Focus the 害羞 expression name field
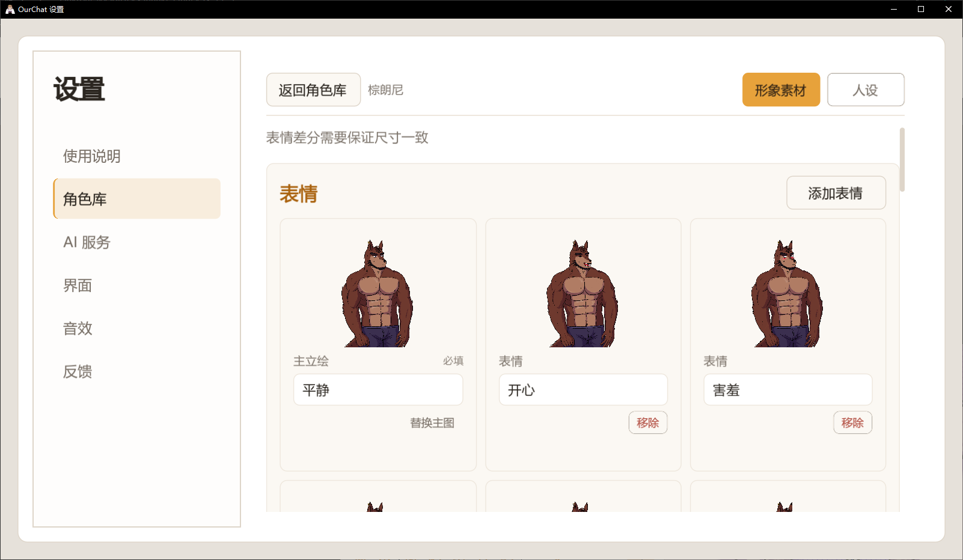Screen dimensions: 963x560 pyautogui.click(x=787, y=390)
